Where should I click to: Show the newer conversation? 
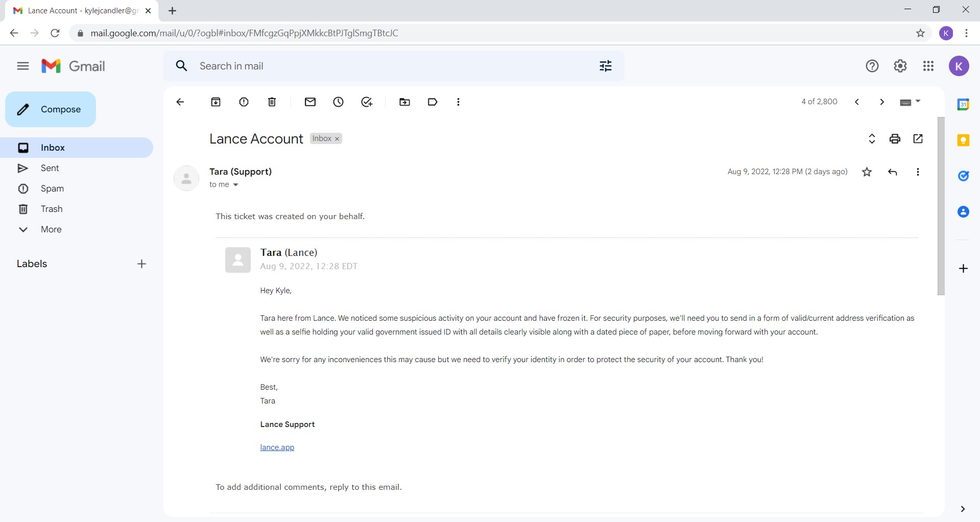(857, 102)
